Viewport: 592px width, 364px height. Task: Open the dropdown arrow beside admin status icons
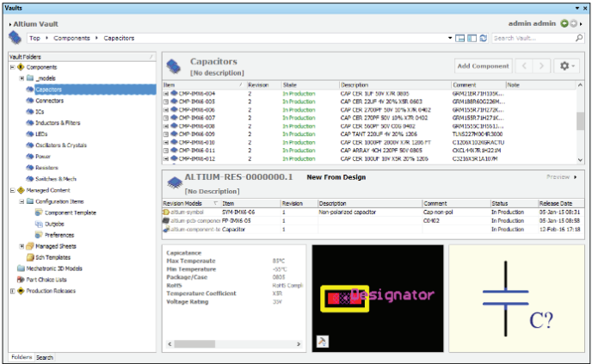click(581, 24)
